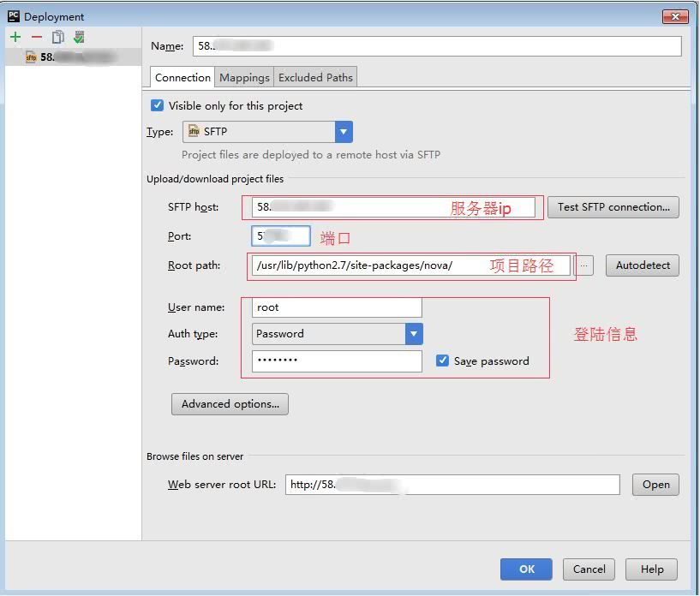700x596 pixels.
Task: Click the PyCharm icon in title bar
Action: coord(14,16)
